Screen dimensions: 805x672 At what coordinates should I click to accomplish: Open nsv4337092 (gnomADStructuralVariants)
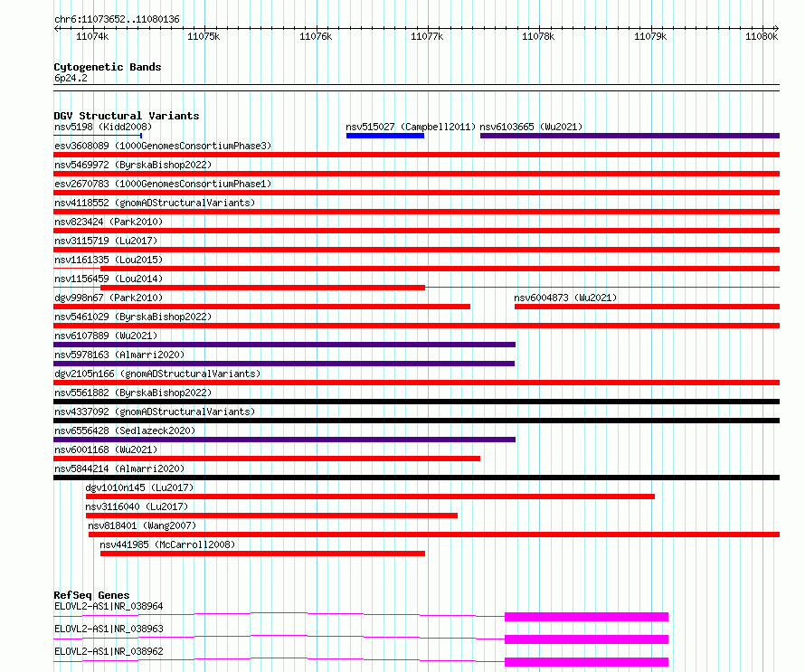point(155,412)
